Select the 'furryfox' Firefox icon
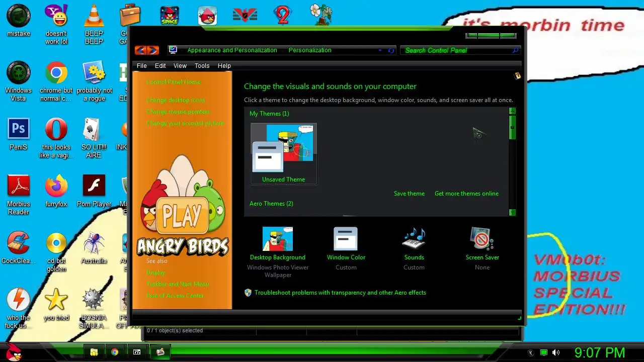This screenshot has height=362, width=644. pos(56,191)
